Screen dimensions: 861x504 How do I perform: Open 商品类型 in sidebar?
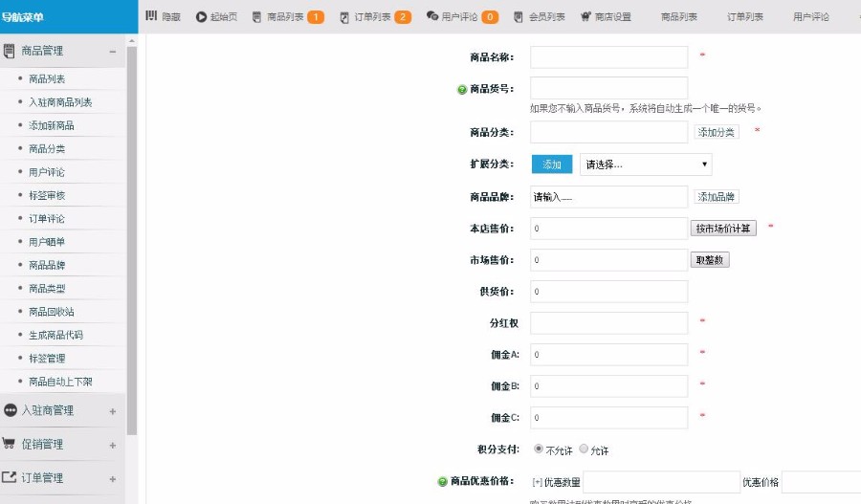(47, 288)
